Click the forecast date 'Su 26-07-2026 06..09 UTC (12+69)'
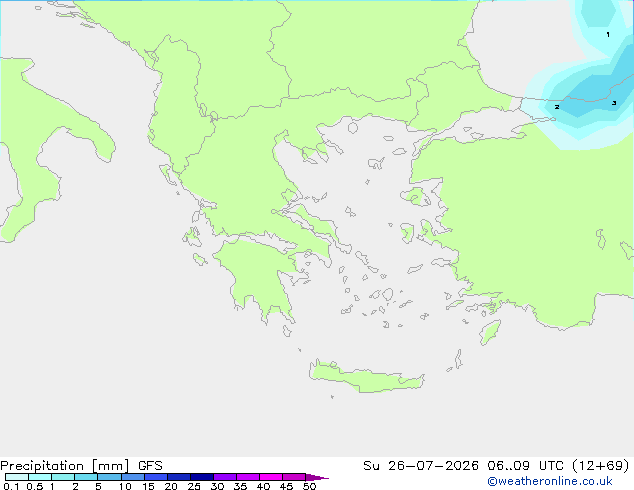Image resolution: width=634 pixels, height=490 pixels. (x=496, y=466)
